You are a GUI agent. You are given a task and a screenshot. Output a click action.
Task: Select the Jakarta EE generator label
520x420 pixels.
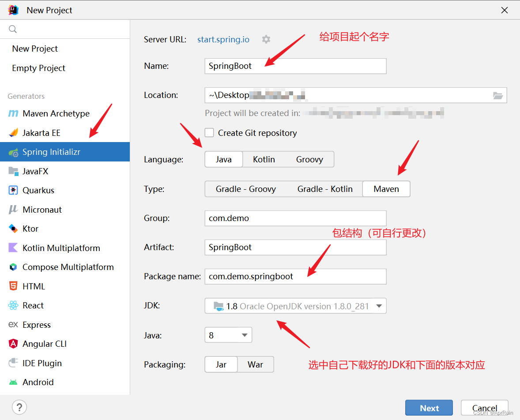pyautogui.click(x=41, y=133)
